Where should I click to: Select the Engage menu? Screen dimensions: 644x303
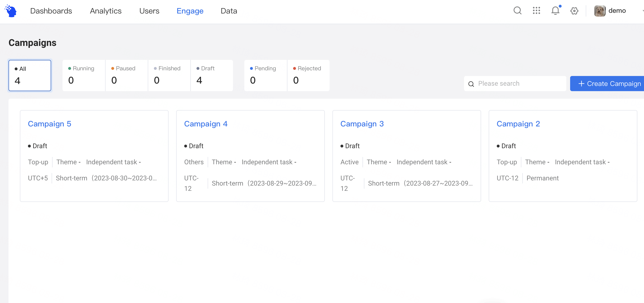[190, 11]
